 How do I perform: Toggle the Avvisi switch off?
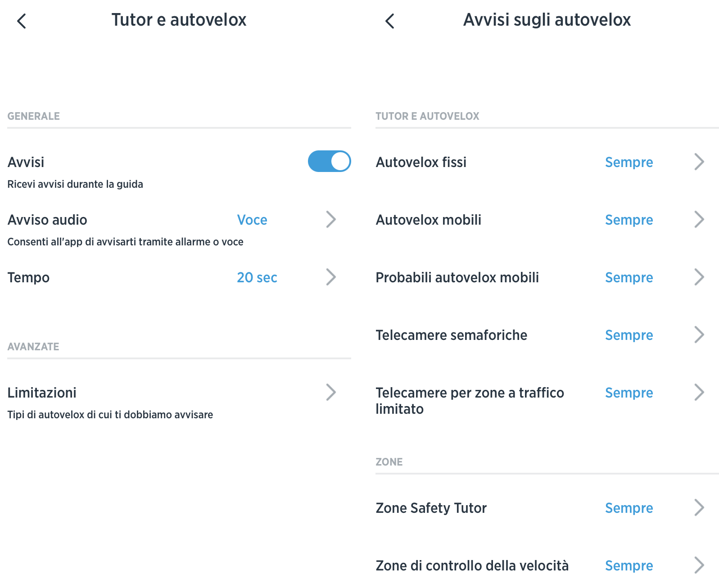coord(329,161)
